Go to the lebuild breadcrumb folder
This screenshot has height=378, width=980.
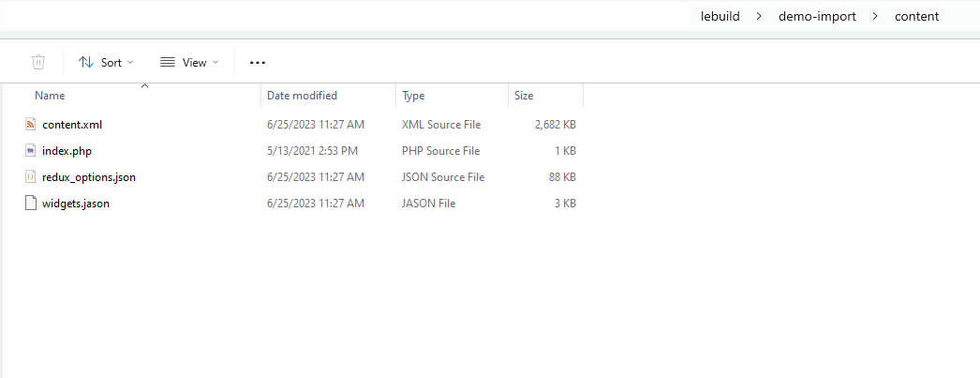720,17
